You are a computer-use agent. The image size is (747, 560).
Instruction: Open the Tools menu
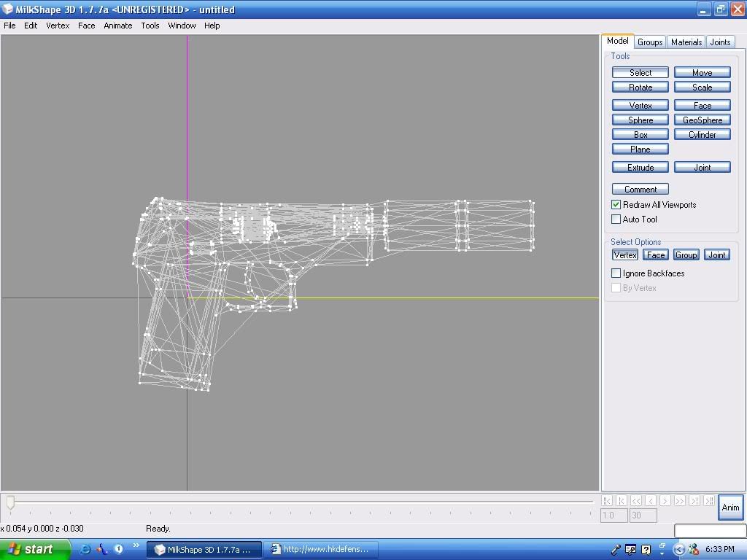[150, 26]
